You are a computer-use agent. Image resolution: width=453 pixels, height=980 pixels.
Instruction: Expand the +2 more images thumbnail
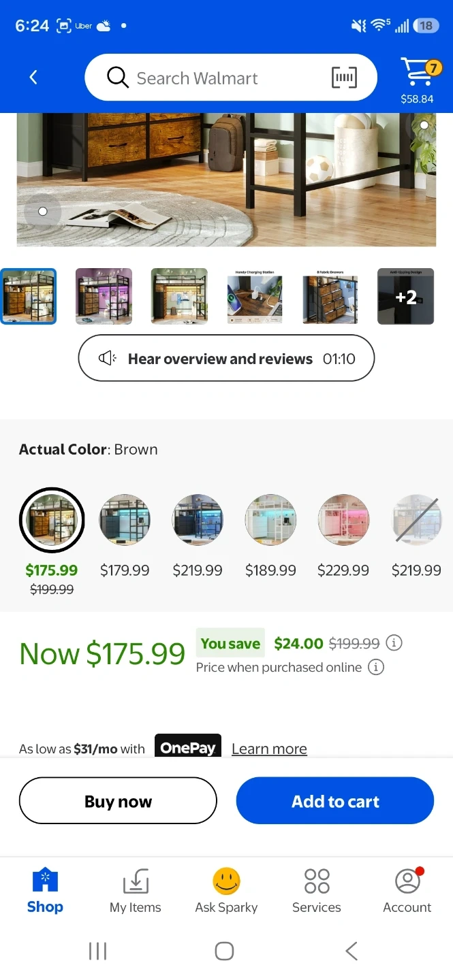pyautogui.click(x=405, y=297)
